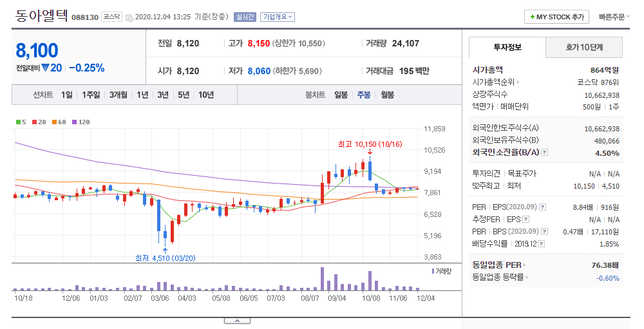The height and width of the screenshot is (329, 644).
Task: Click the 추정PER EPS help icon
Action: click(x=526, y=220)
